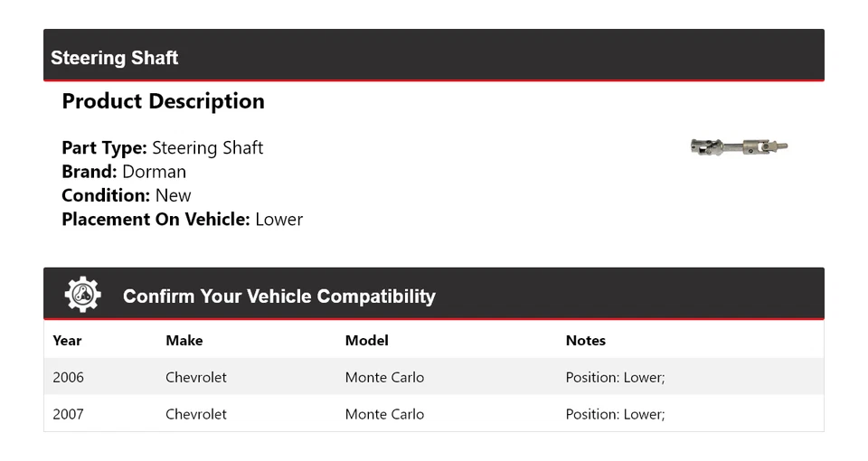Image resolution: width=868 pixels, height=461 pixels.
Task: Click the Model column header
Action: click(366, 341)
